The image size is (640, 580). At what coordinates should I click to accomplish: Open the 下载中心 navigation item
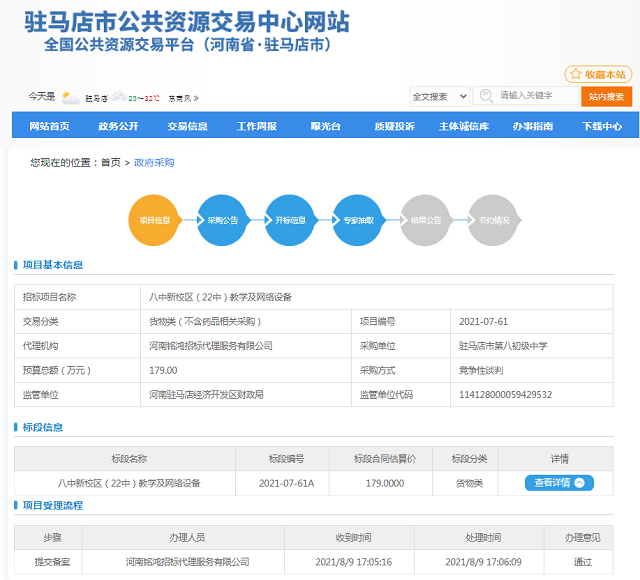point(602,126)
